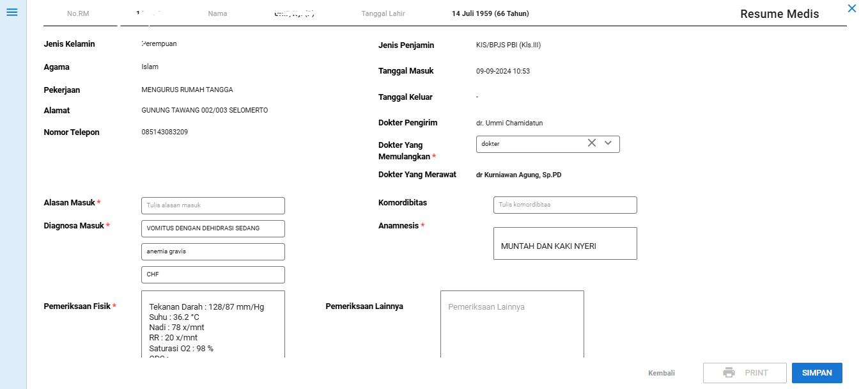Focus the Komordibitas input field
868x389 pixels.
pyautogui.click(x=565, y=205)
